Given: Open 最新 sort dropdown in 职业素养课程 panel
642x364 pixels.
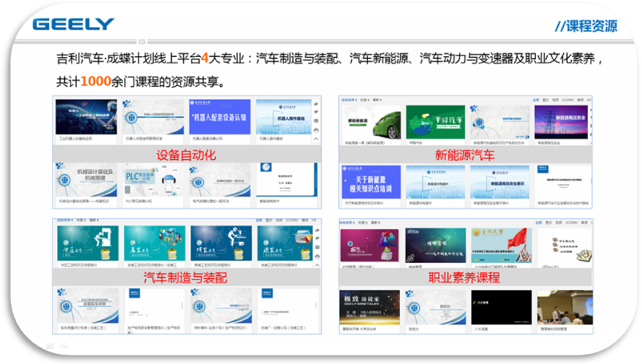Looking at the screenshot, I should pos(375,222).
